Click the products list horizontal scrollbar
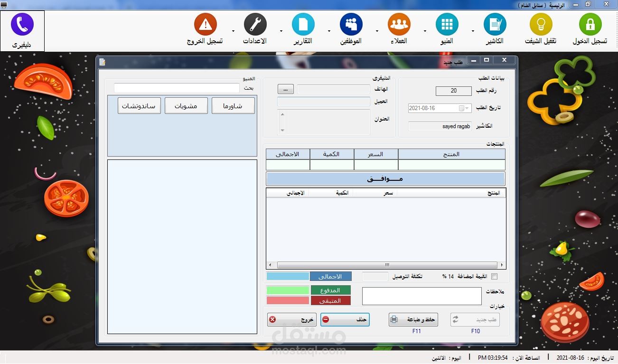Viewport: 618px width, 364px height. (386, 265)
